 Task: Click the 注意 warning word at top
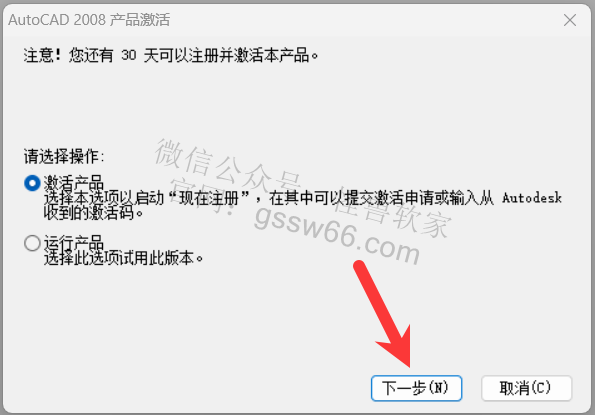39,56
